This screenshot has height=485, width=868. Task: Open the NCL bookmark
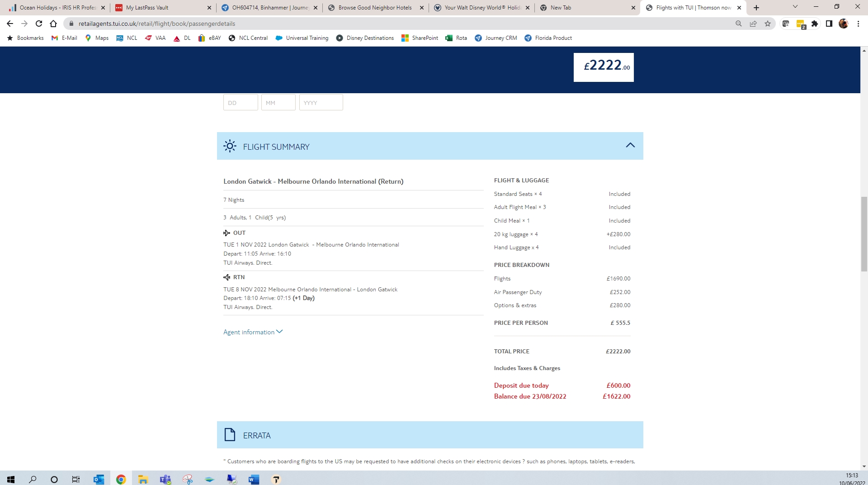pyautogui.click(x=127, y=38)
